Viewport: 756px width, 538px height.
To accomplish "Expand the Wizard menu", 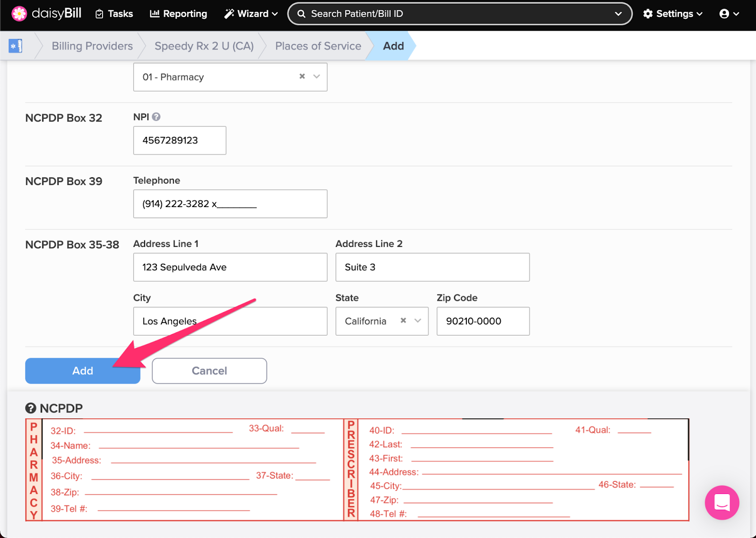I will [251, 14].
